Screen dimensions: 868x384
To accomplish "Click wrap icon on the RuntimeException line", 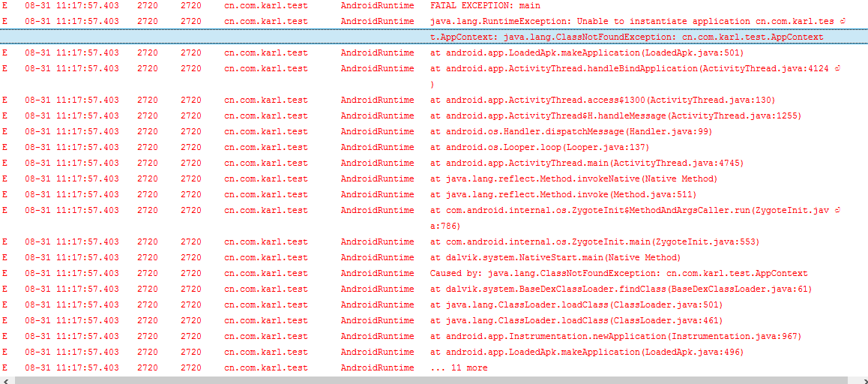I will coord(843,21).
